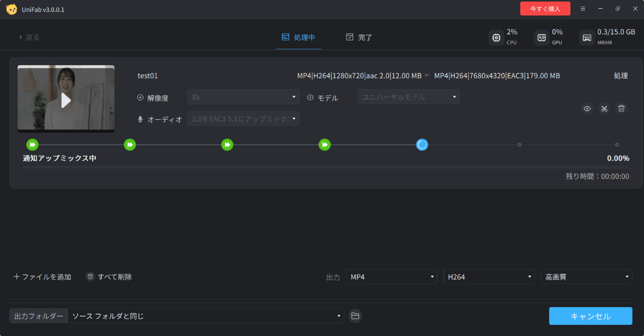Click the 残り時間：00:00:00 text
This screenshot has height=336, width=644.
(x=598, y=176)
